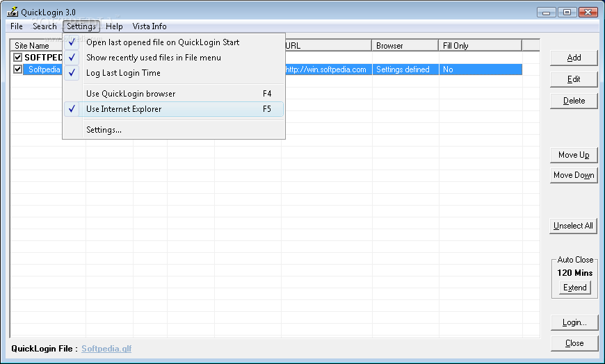The height and width of the screenshot is (364, 605).
Task: Click the Delete button
Action: (574, 101)
